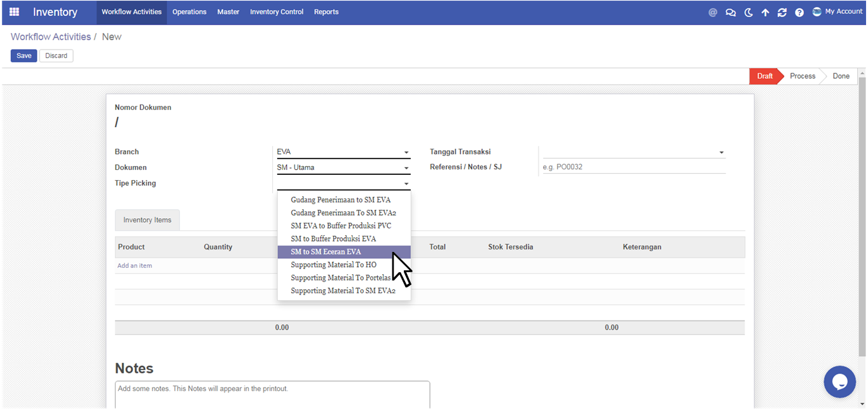Open help with the question mark icon

coord(799,12)
